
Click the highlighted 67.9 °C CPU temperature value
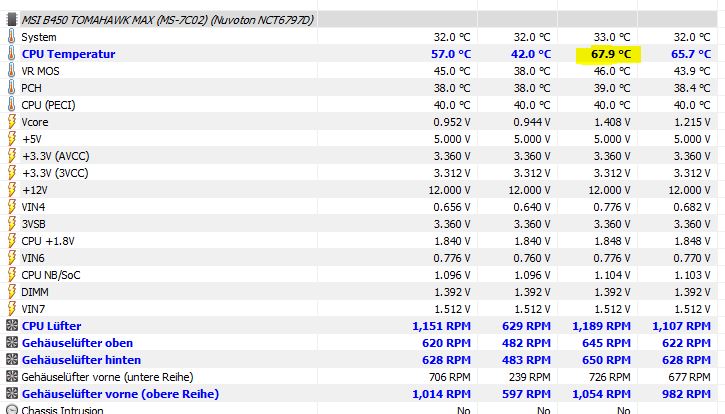(611, 54)
